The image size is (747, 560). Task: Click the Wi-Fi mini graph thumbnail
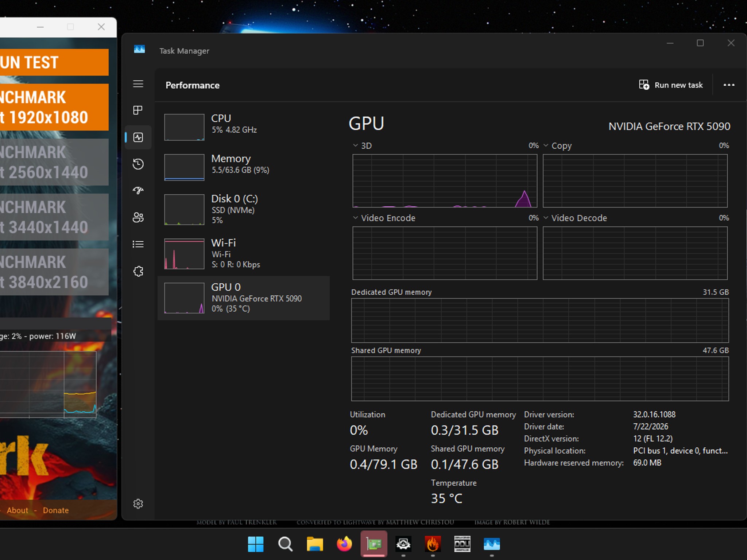[x=184, y=254]
